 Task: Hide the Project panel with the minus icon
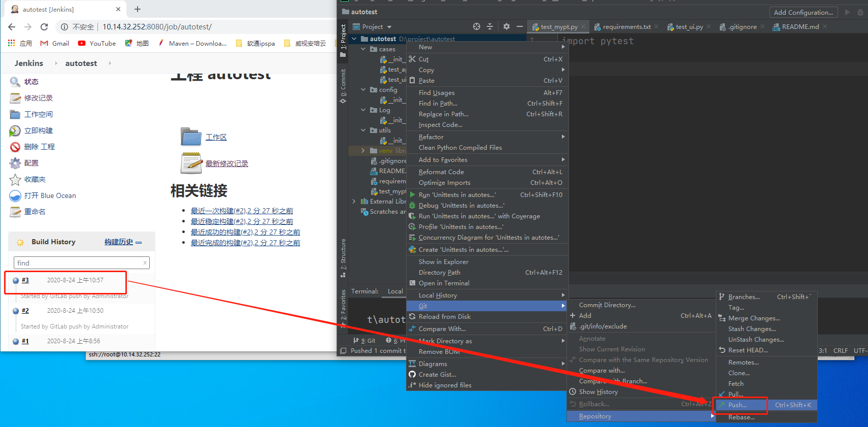point(519,26)
